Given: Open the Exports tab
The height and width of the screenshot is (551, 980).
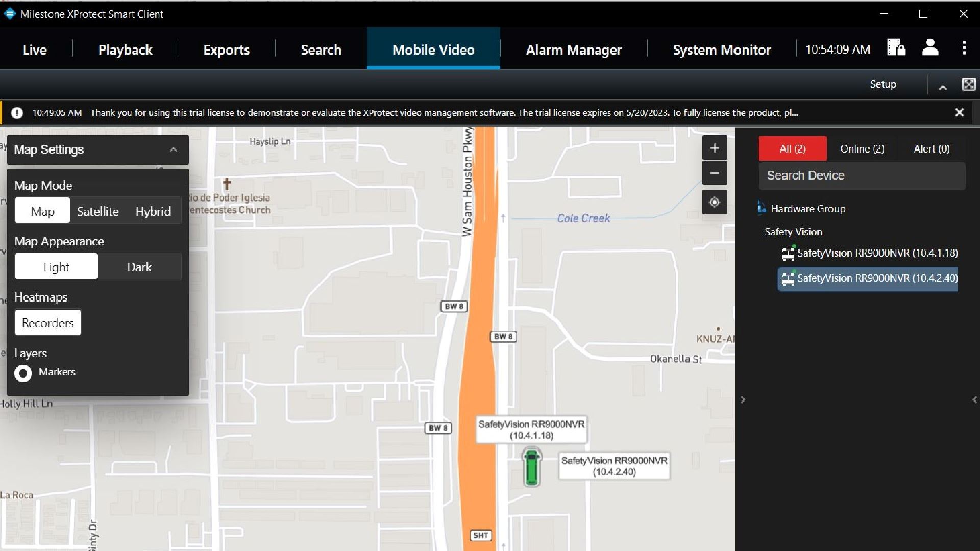Looking at the screenshot, I should 226,49.
